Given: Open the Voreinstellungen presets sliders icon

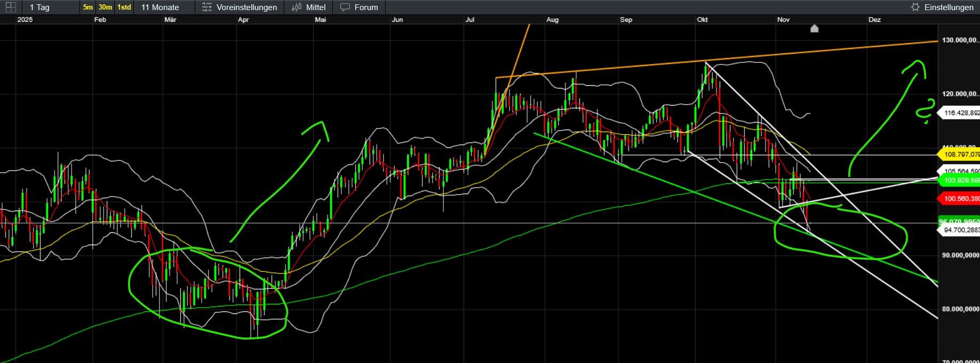Looking at the screenshot, I should pos(207,7).
